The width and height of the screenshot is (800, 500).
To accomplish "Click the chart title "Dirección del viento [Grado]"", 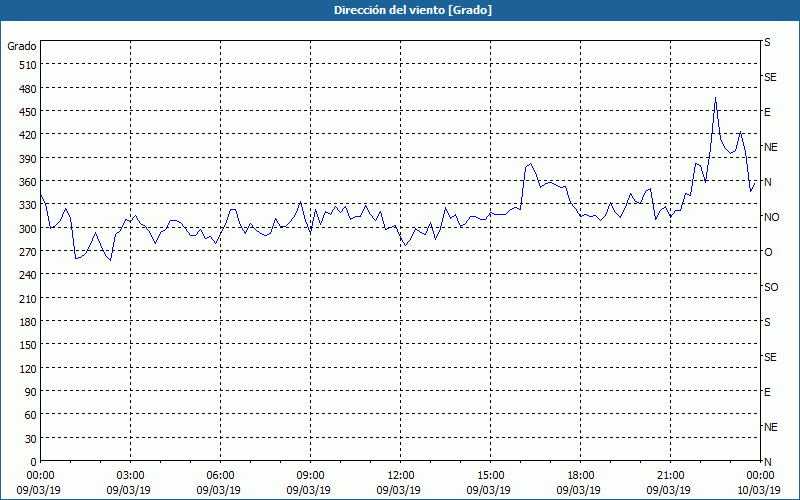I will pos(413,10).
